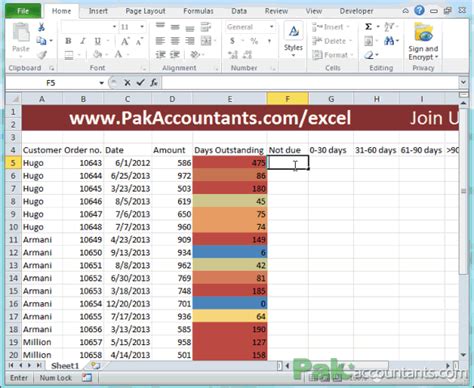Confirm entry with the checkmark
Image resolution: width=474 pixels, height=388 pixels.
(140, 83)
